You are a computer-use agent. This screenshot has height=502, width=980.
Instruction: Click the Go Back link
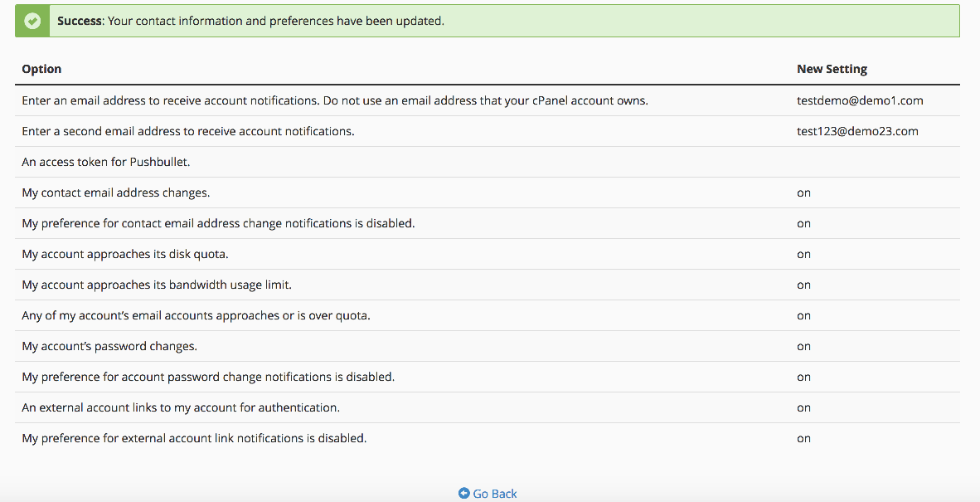(x=494, y=494)
